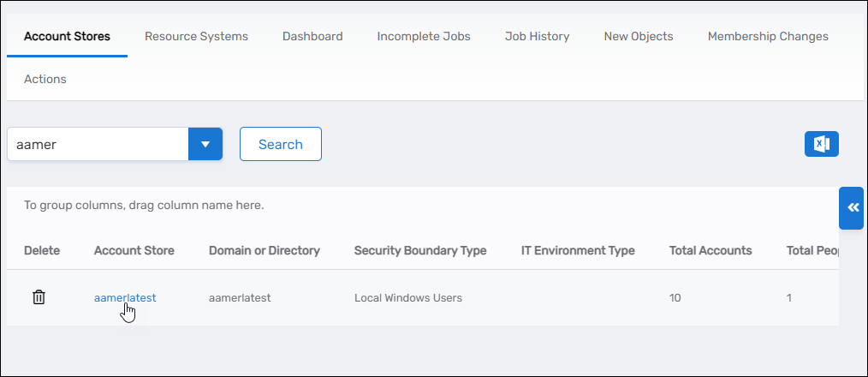Sort by Total Accounts column header

[710, 250]
